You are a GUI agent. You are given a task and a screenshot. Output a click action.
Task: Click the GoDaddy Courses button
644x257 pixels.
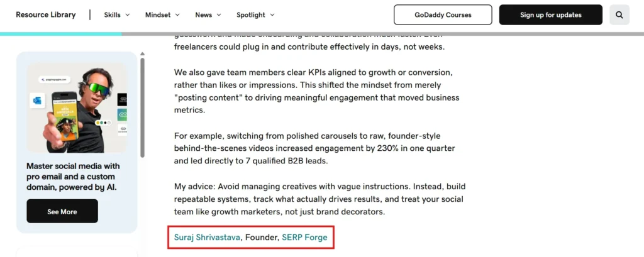tap(443, 14)
